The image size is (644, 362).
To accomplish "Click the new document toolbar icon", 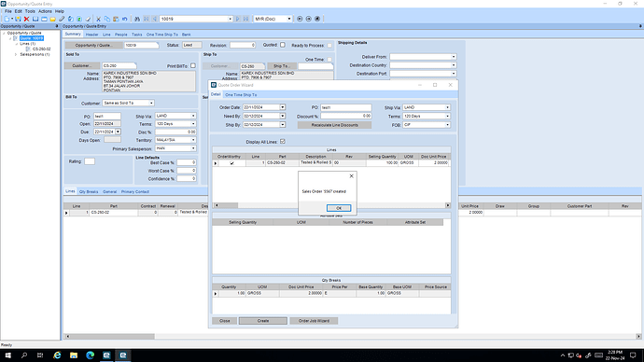I will pos(7,19).
